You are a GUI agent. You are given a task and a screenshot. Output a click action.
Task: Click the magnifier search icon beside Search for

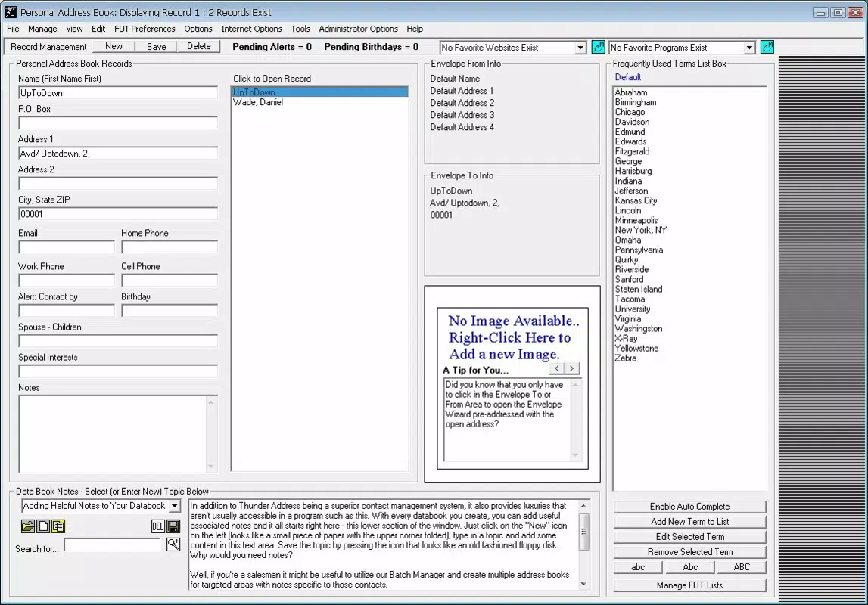coord(173,544)
